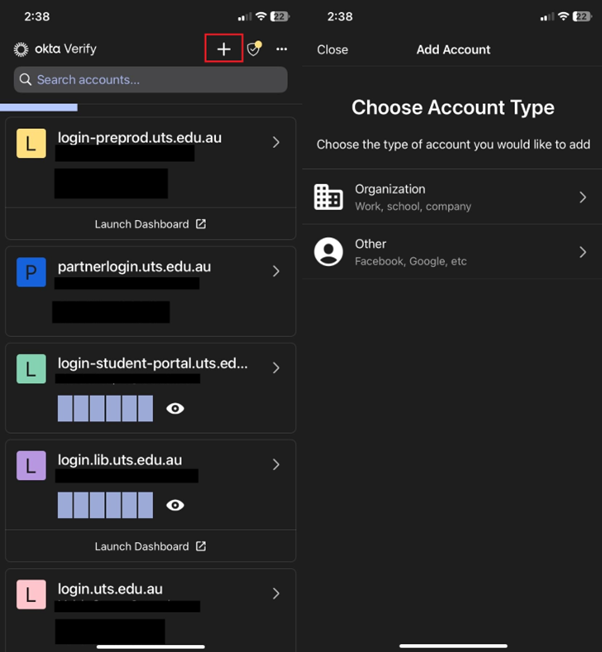Reveal code for login-student-portal with eye icon

point(175,408)
